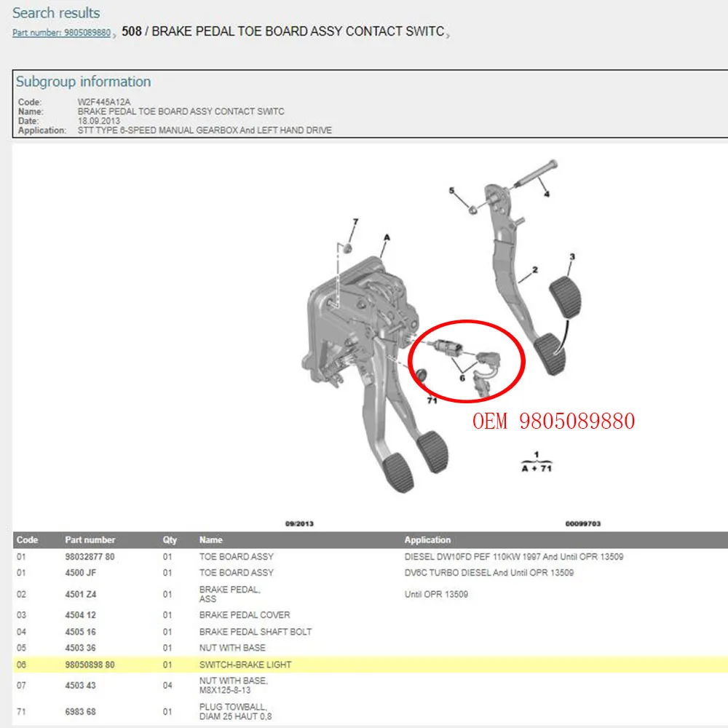Click TOE BOARD ASSY in the 98032877 80 row
The height and width of the screenshot is (728, 728).
tap(237, 557)
